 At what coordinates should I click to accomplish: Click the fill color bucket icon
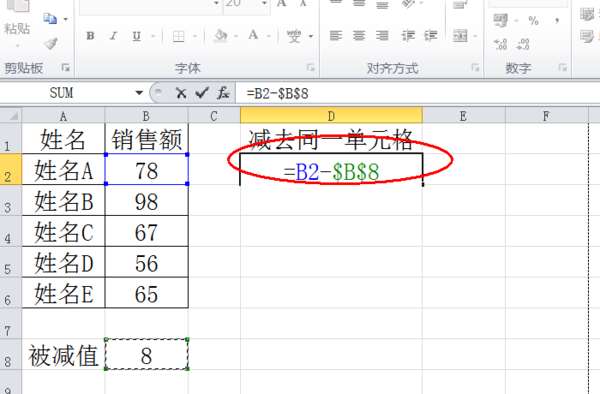pos(221,36)
